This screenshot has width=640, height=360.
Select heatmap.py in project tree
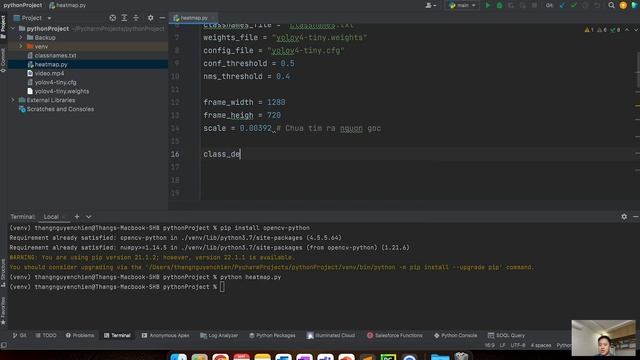point(51,64)
